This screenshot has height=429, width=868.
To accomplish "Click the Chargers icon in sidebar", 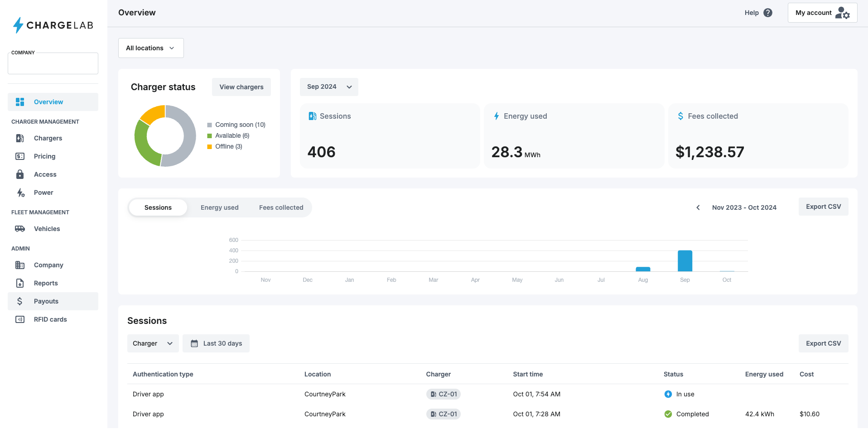I will click(20, 138).
